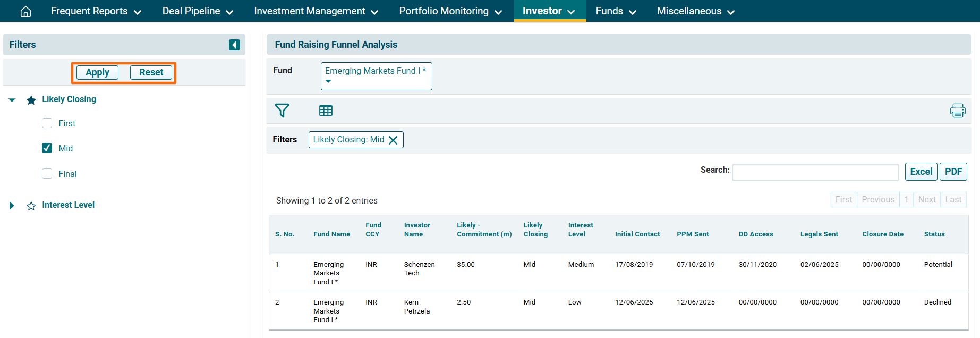Click the Apply filters button
Viewport: 980px width, 338px height.
click(97, 72)
